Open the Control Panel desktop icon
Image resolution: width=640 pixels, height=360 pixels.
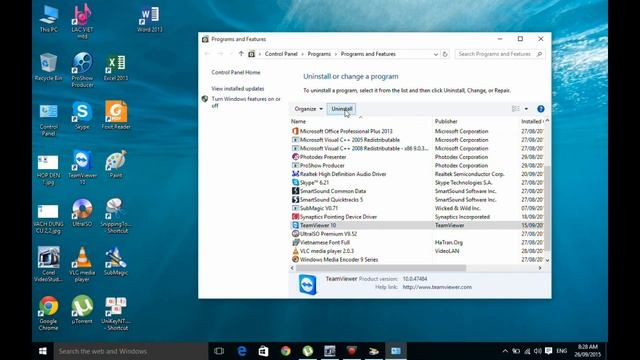tap(49, 119)
